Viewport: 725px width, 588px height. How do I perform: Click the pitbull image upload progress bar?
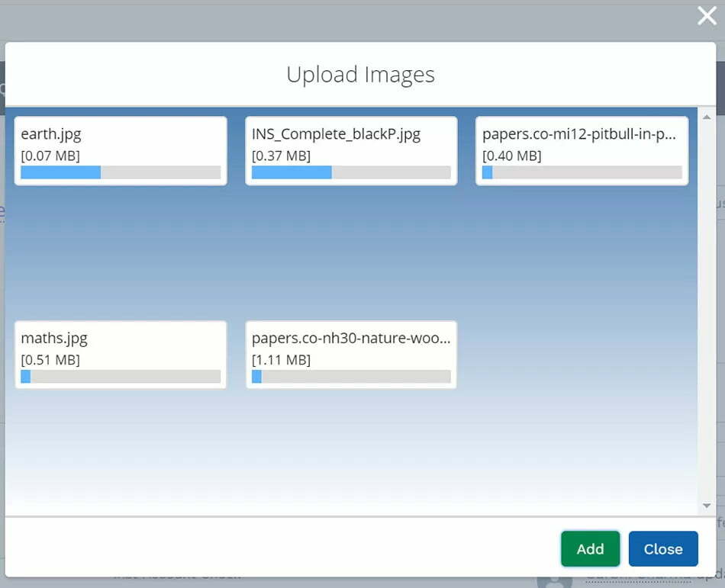pyautogui.click(x=582, y=172)
